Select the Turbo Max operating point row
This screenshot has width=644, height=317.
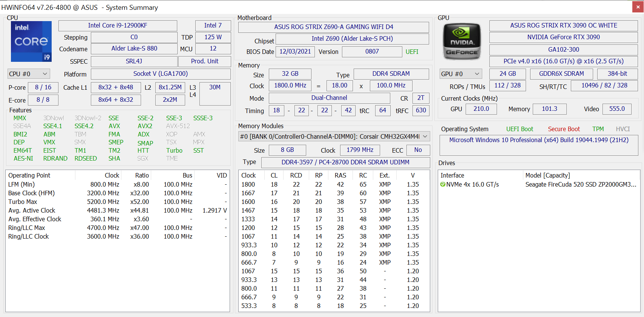tap(118, 202)
